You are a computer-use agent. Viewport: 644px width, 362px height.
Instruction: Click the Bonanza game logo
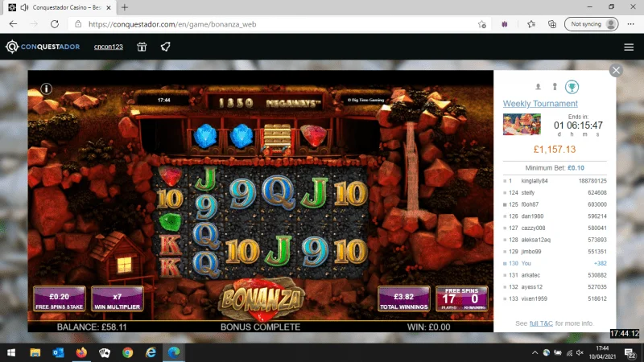pos(262,299)
